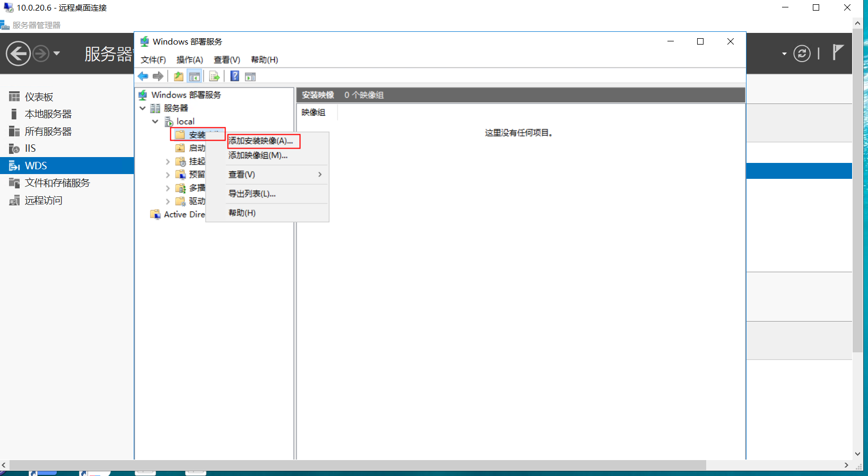Viewport: 868px width, 476px height.
Task: Open 文件和存储服务 in Server Manager sidebar
Action: pos(67,183)
